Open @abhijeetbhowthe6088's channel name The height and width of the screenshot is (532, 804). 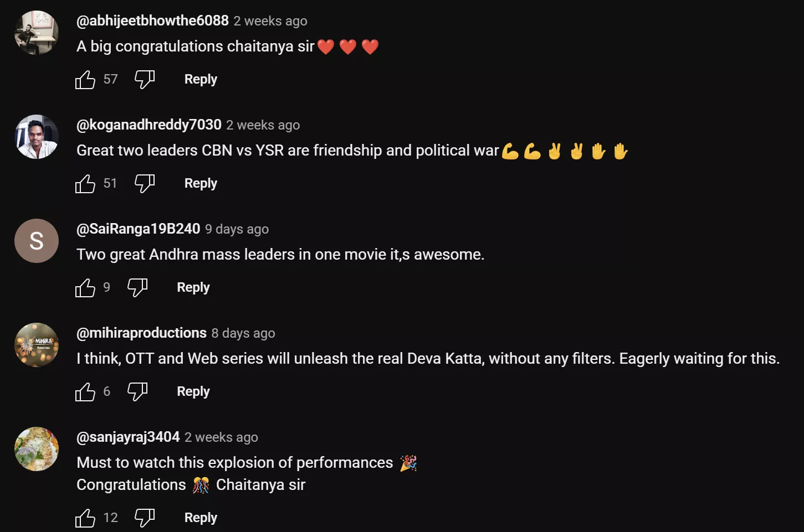(152, 20)
